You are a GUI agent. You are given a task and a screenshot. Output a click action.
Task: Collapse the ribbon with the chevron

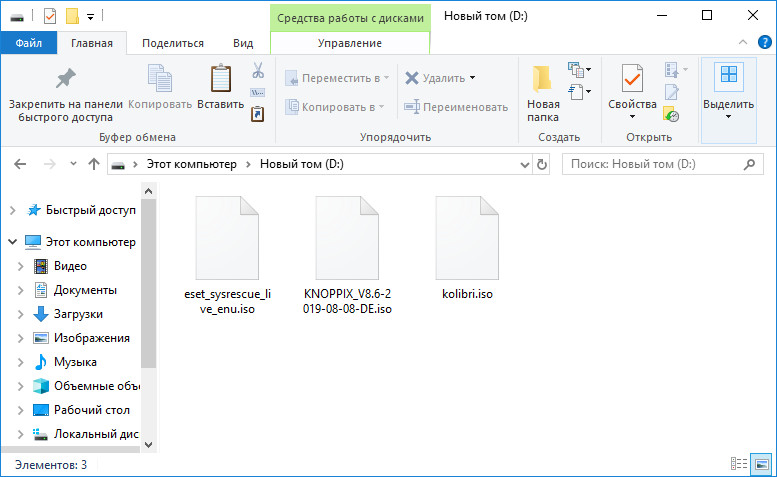click(742, 43)
